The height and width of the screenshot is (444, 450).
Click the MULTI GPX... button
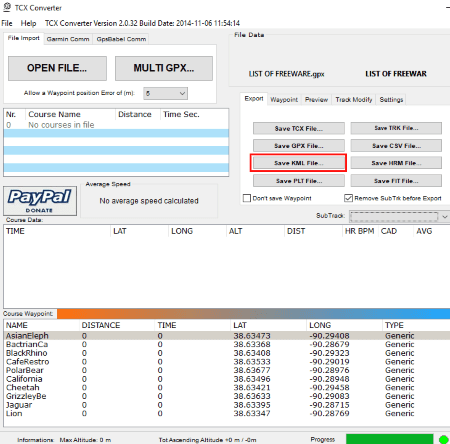[164, 68]
